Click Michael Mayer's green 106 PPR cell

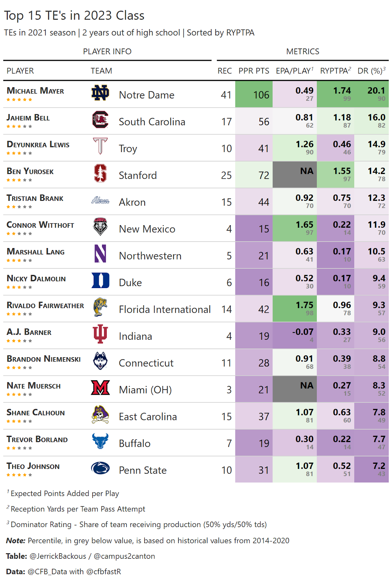pos(254,95)
